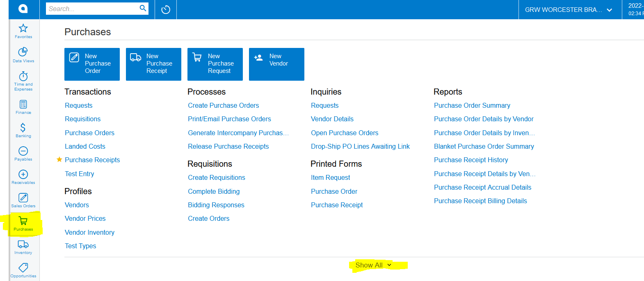The height and width of the screenshot is (281, 644).
Task: Open Time and Expenses workspace
Action: point(23,80)
